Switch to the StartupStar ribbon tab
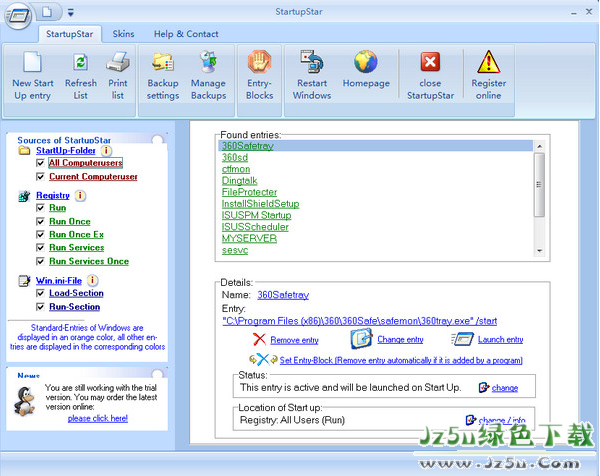This screenshot has height=476, width=600. pos(70,34)
